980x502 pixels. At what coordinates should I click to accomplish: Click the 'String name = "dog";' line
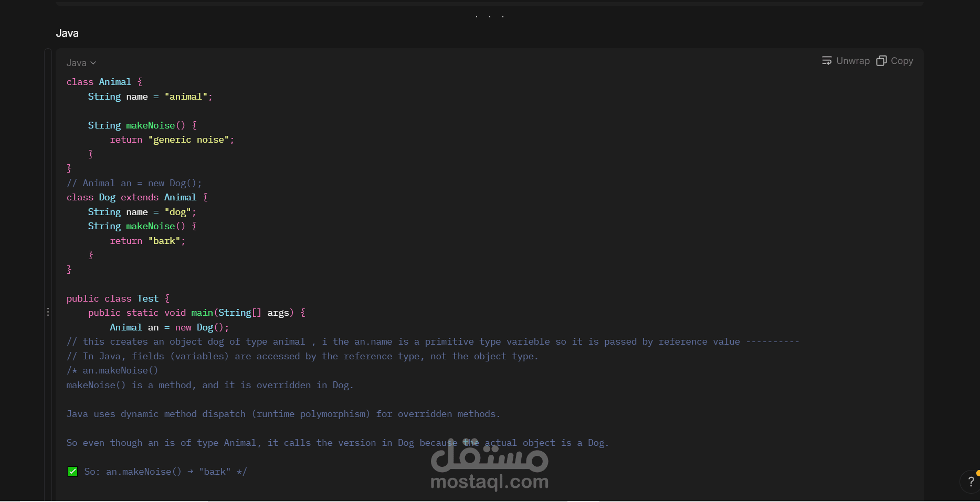(142, 212)
